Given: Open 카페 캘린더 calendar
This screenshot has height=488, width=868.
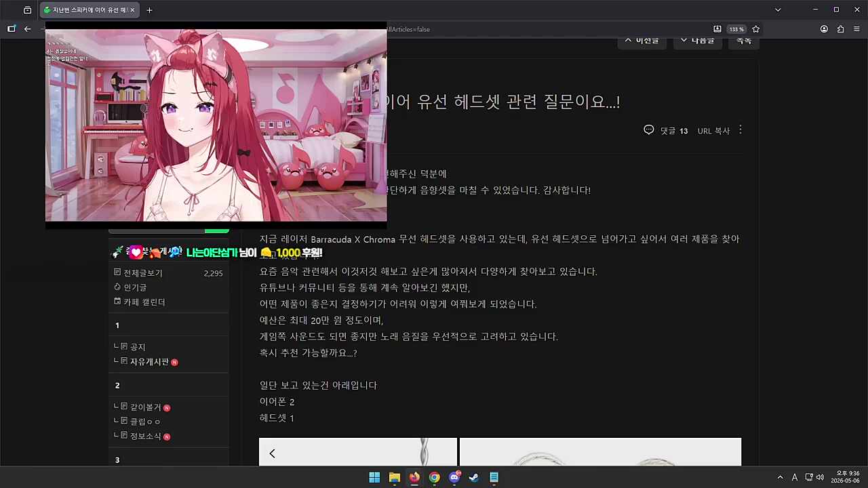Looking at the screenshot, I should (144, 302).
